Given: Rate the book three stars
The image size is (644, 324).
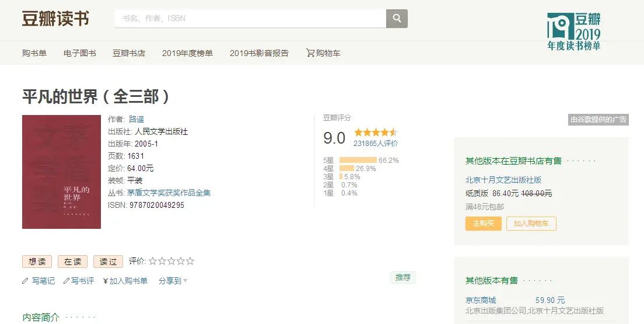Looking at the screenshot, I should pos(171,261).
